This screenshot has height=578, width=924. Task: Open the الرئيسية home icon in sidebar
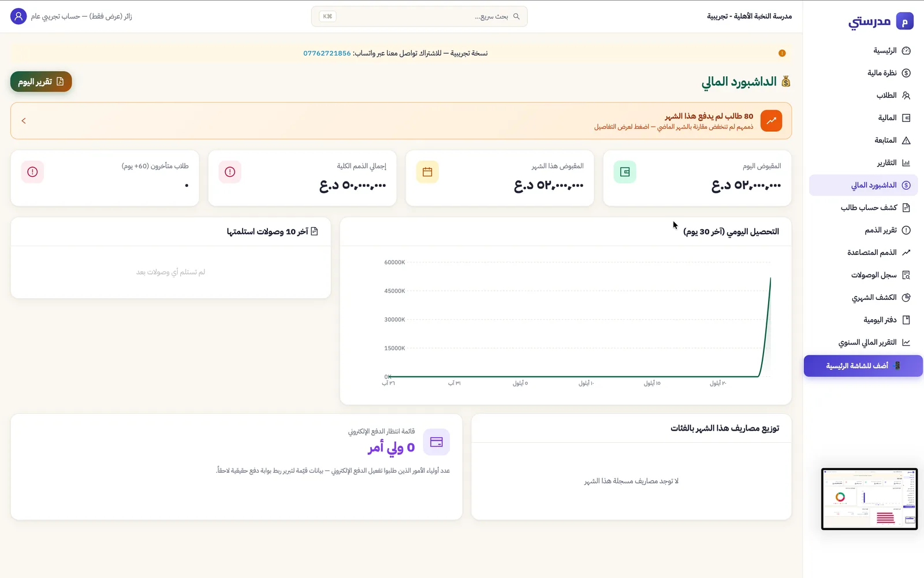tap(906, 51)
